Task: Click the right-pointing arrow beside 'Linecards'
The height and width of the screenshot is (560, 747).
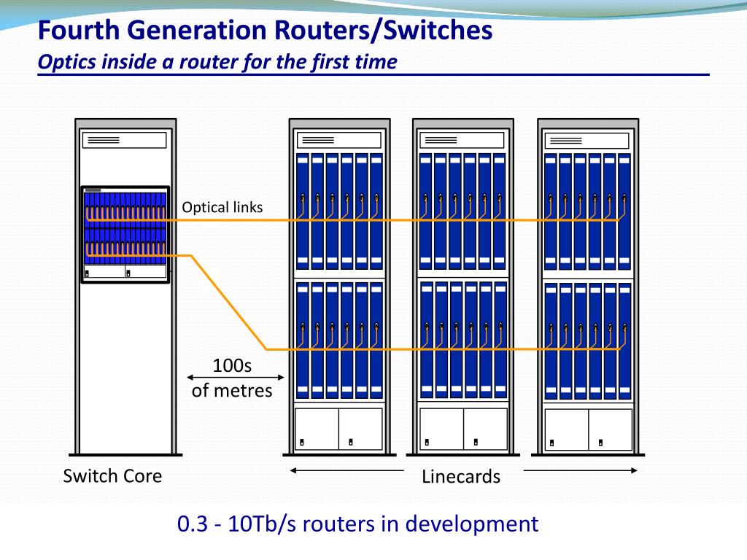Action: click(x=580, y=470)
